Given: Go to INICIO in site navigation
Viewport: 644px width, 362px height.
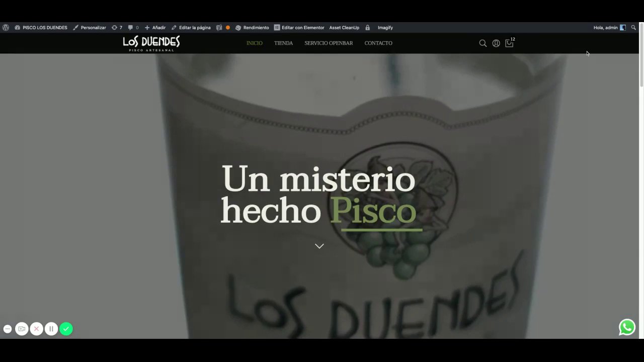Looking at the screenshot, I should (255, 43).
